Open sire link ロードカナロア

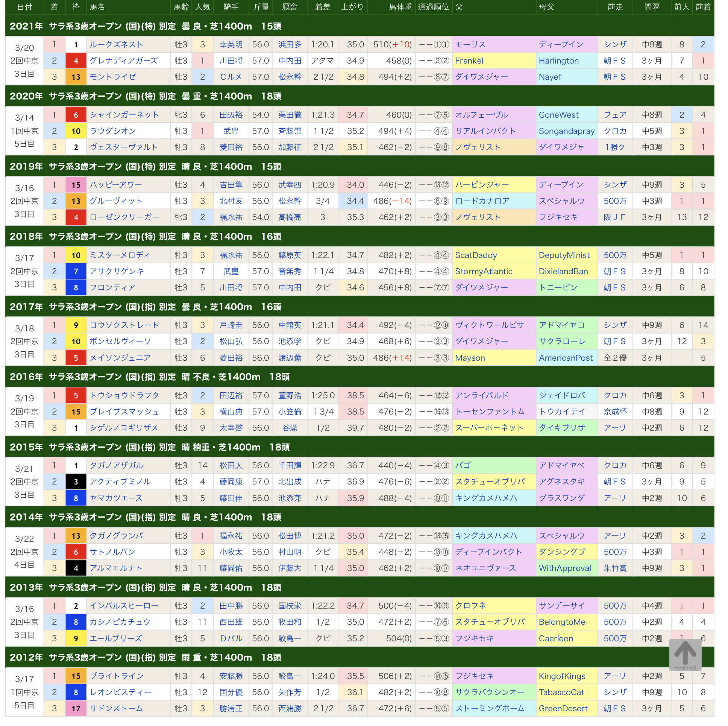coord(482,201)
